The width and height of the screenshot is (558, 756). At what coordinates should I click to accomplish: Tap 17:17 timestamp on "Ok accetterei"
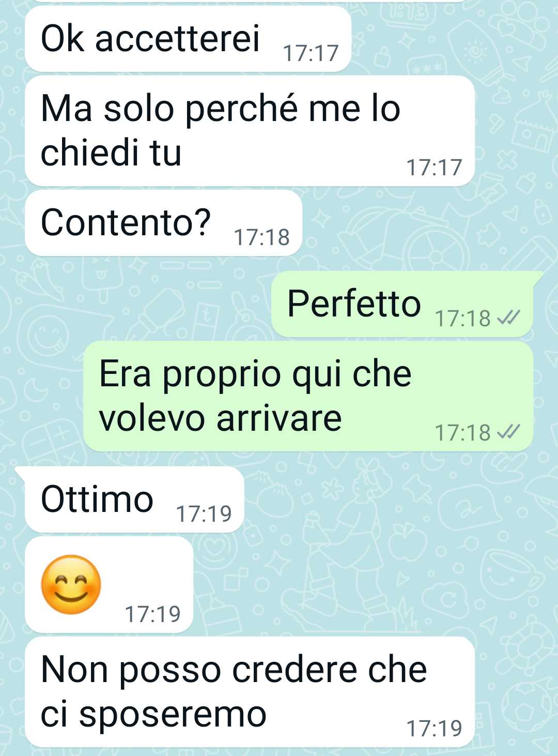pos(311,53)
